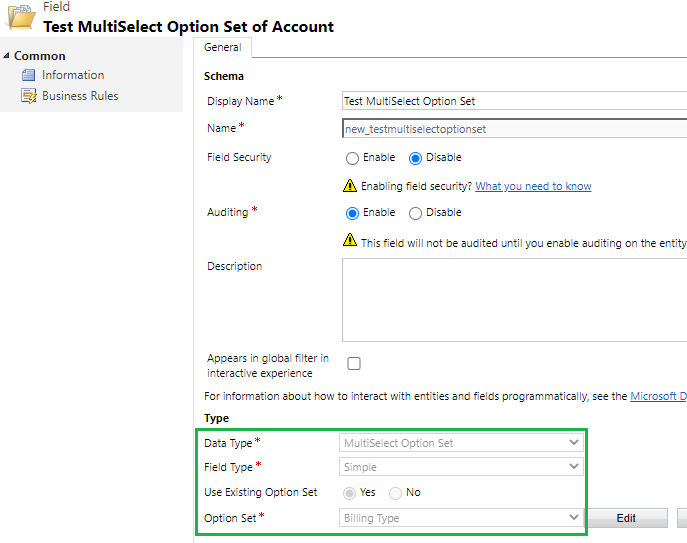The image size is (687, 543).
Task: Open the What you need to know link
Action: pyautogui.click(x=533, y=186)
